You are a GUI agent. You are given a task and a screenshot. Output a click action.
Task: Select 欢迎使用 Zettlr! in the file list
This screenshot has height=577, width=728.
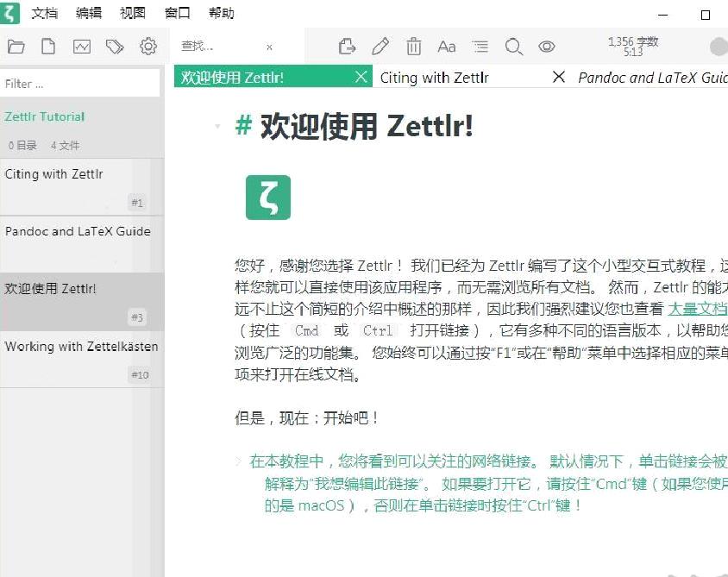coord(82,302)
